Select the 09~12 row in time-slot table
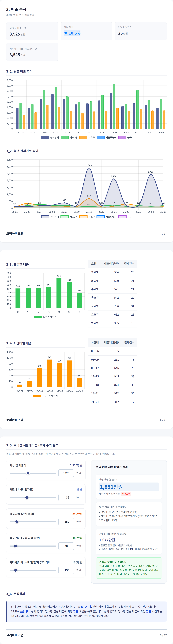Image resolution: width=173 pixels, height=644 pixels. (x=113, y=368)
